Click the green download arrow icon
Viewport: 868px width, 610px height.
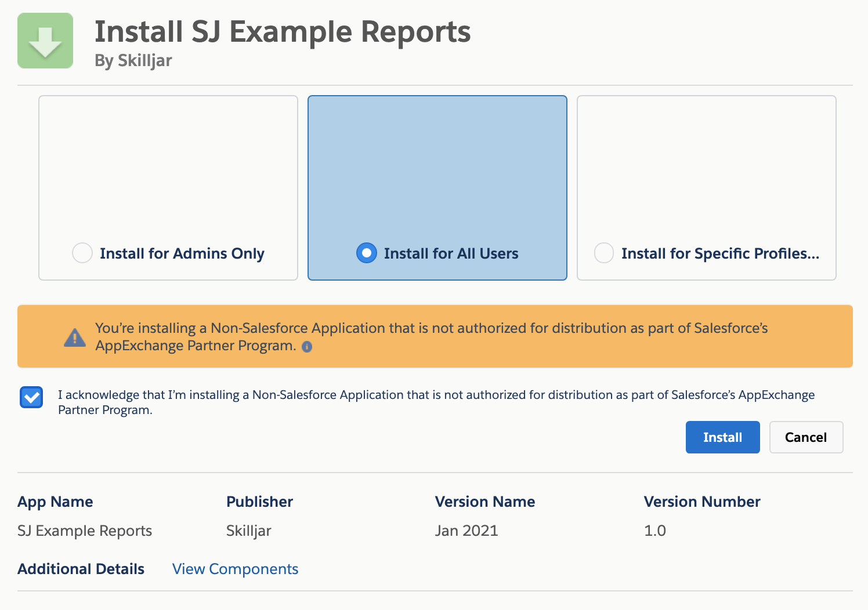tap(45, 41)
